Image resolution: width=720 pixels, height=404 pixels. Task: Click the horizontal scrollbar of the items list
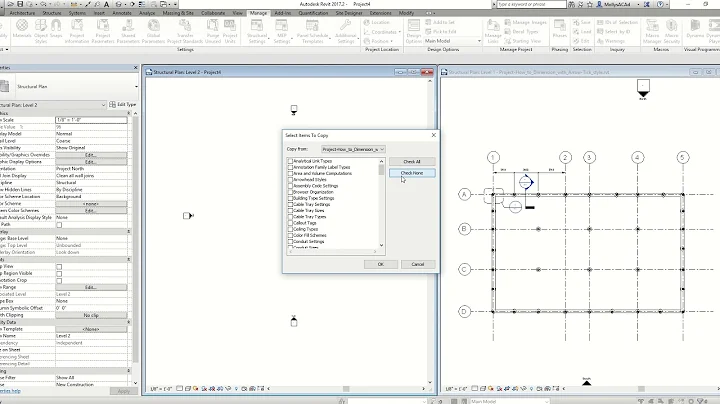[x=332, y=252]
